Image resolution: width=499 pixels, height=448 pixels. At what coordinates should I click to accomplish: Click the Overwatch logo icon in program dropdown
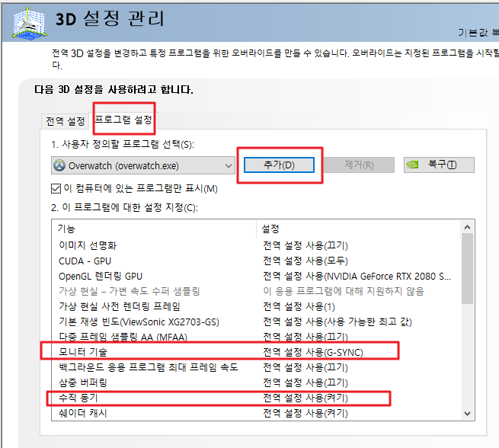point(59,165)
